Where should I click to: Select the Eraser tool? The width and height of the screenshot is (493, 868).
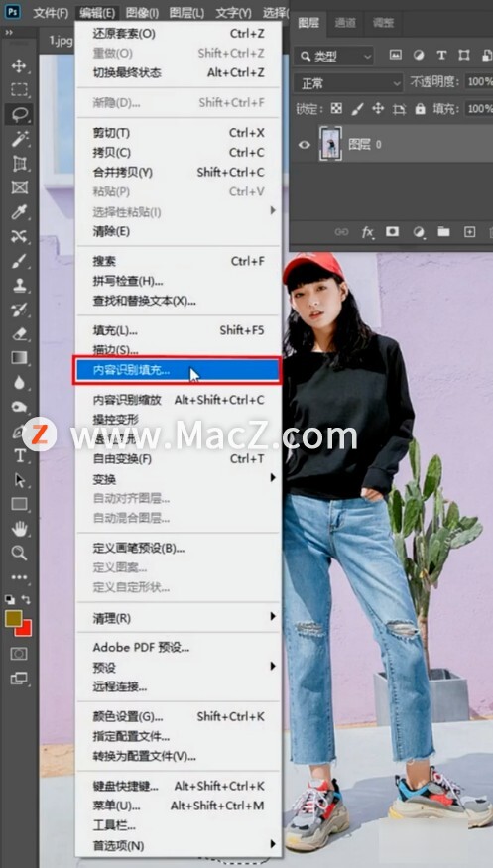coord(19,333)
